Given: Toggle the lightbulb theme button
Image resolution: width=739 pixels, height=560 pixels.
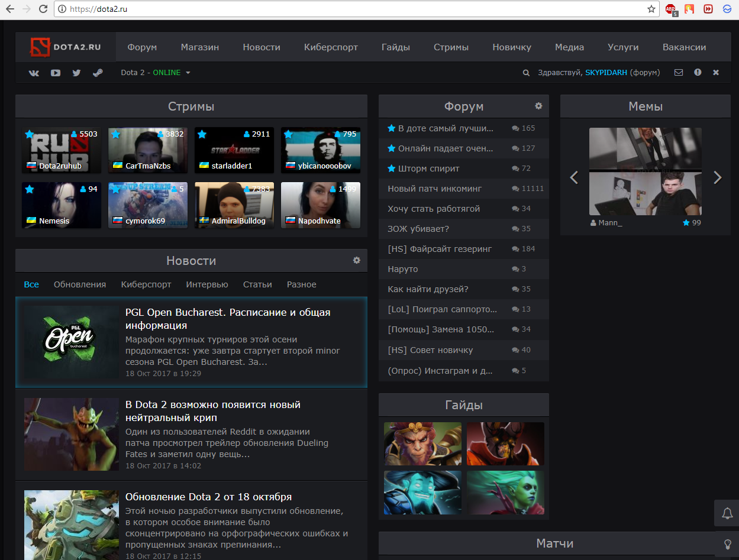Looking at the screenshot, I should point(727,544).
